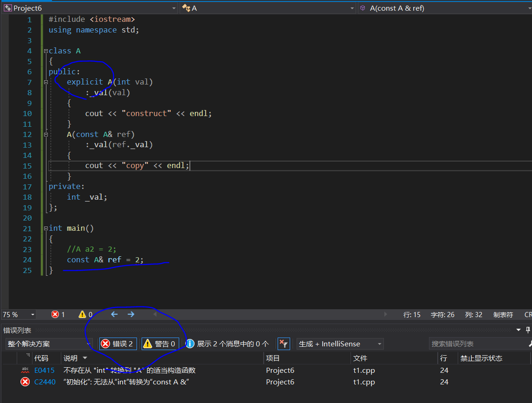The height and width of the screenshot is (403, 532).
Task: Open the 整个解决方案 scope filter dropdown
Action: point(49,344)
